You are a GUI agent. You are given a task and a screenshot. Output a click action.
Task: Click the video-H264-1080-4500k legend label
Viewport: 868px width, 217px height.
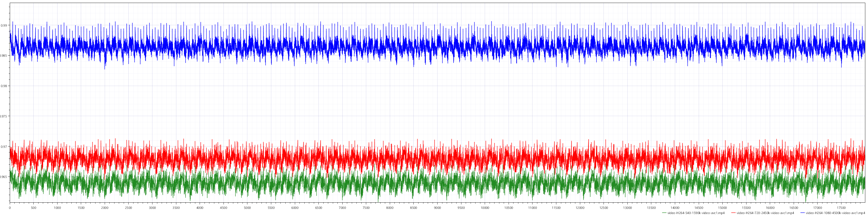point(835,213)
